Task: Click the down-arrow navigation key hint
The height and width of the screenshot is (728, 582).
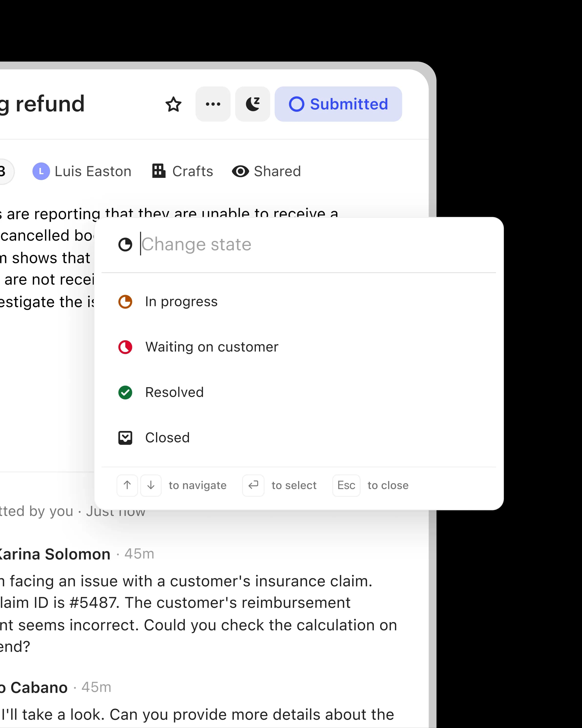Action: tap(150, 486)
